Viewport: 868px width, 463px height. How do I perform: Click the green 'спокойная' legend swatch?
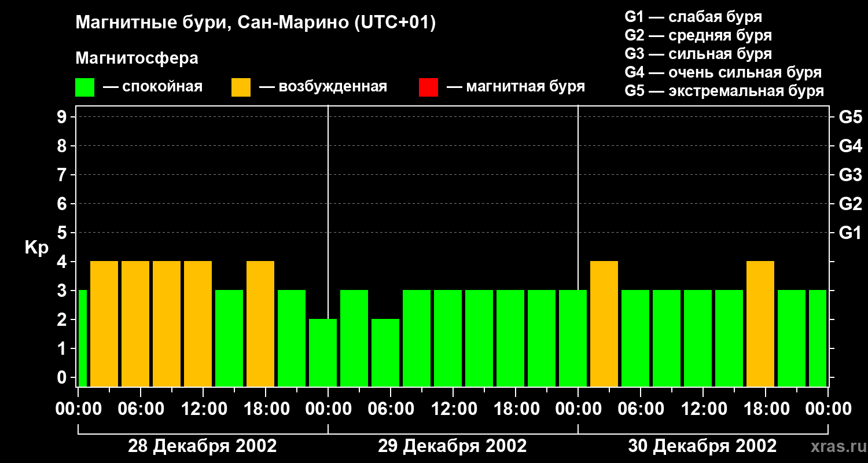click(84, 87)
